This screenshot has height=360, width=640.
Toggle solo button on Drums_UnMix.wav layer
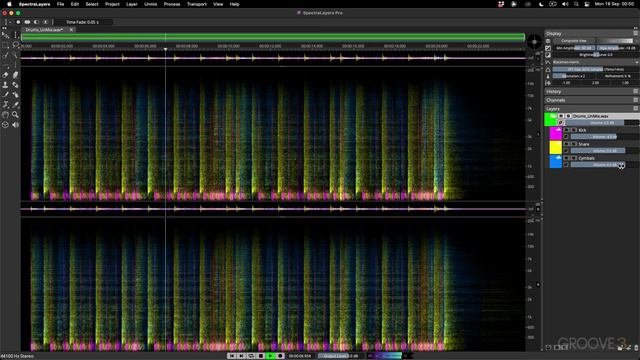(x=568, y=116)
